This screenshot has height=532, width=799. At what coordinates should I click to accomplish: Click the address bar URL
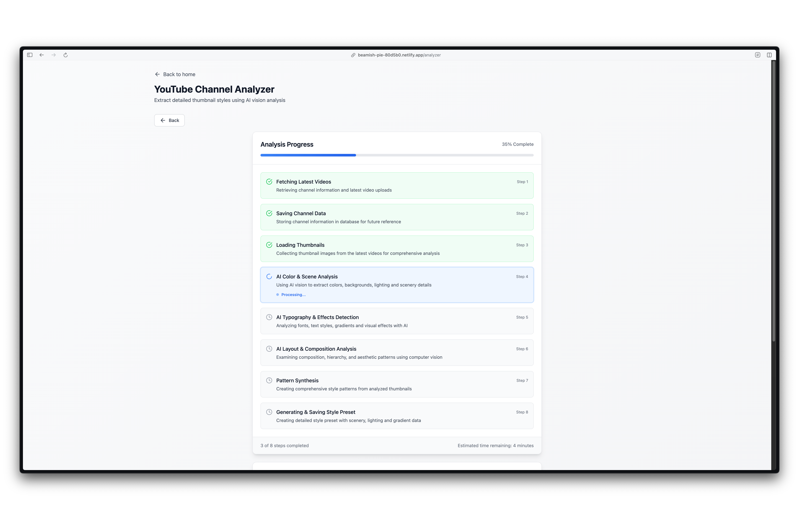click(399, 55)
